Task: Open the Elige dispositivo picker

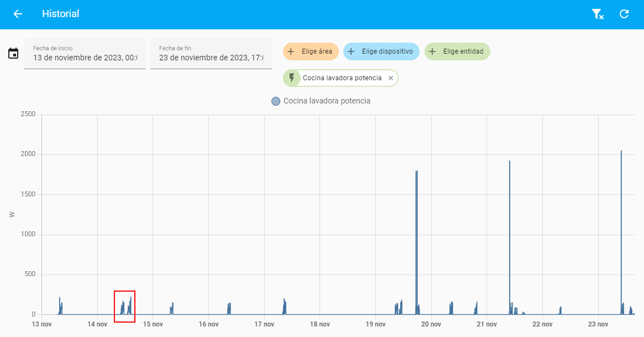Action: click(x=381, y=51)
